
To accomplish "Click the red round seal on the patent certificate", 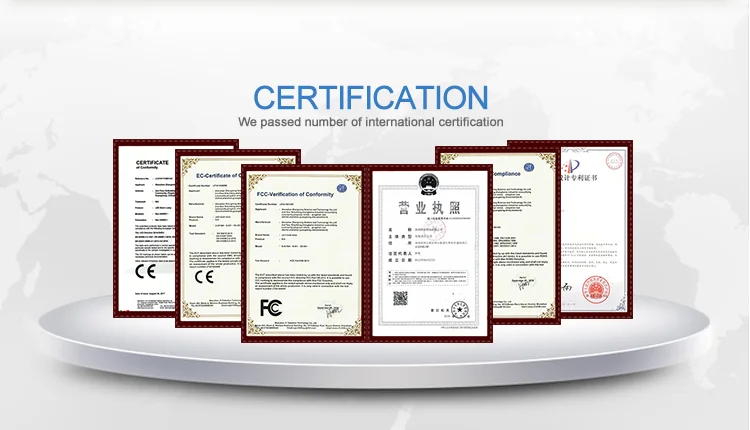I will pyautogui.click(x=596, y=289).
